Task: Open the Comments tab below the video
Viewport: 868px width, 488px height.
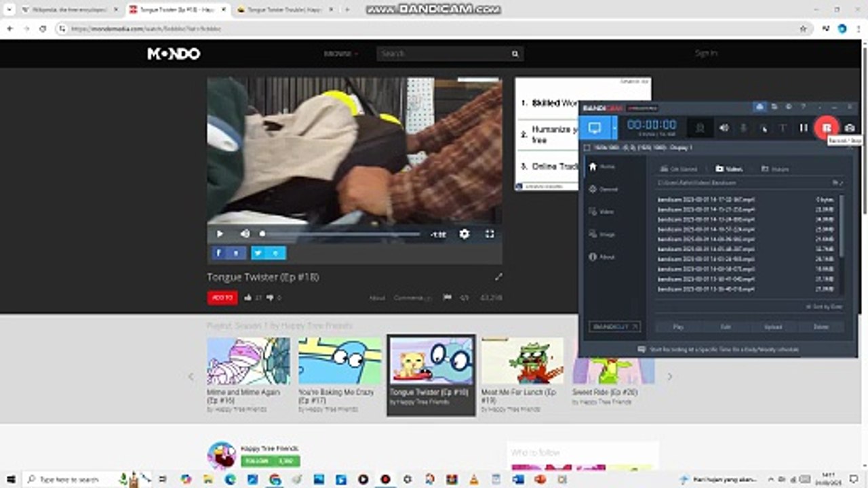Action: tap(412, 298)
